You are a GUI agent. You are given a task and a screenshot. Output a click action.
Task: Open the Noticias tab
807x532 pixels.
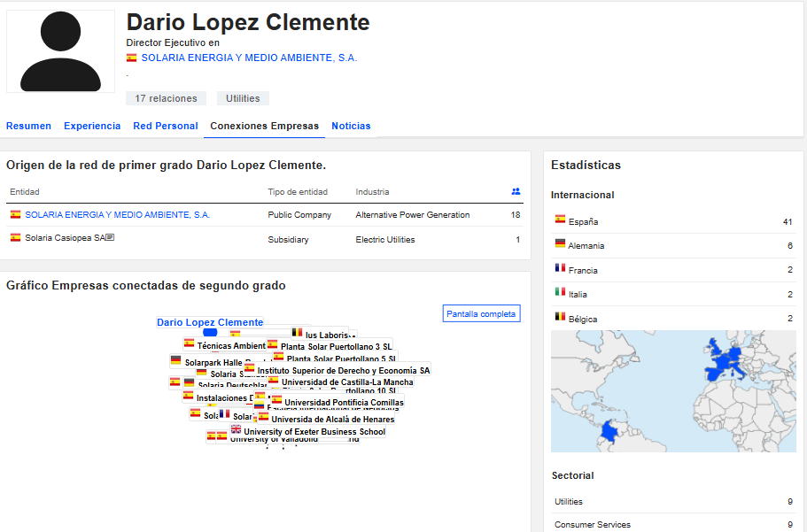(351, 126)
